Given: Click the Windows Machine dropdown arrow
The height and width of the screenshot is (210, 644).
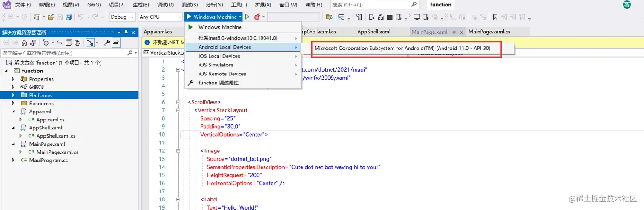Looking at the screenshot, I should coord(241,17).
